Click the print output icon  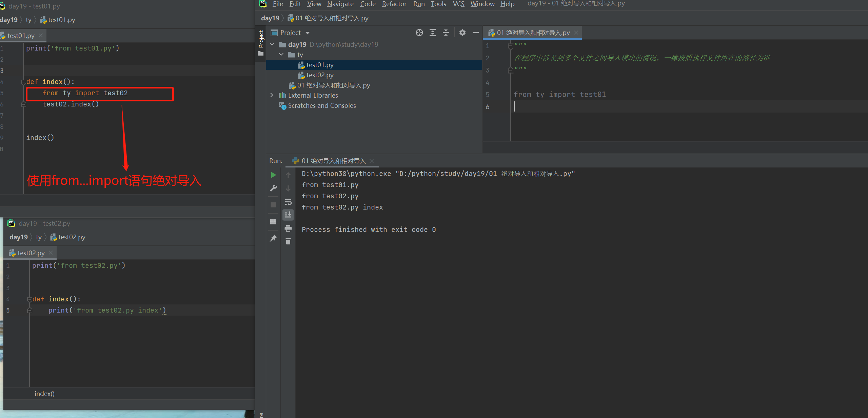(288, 228)
